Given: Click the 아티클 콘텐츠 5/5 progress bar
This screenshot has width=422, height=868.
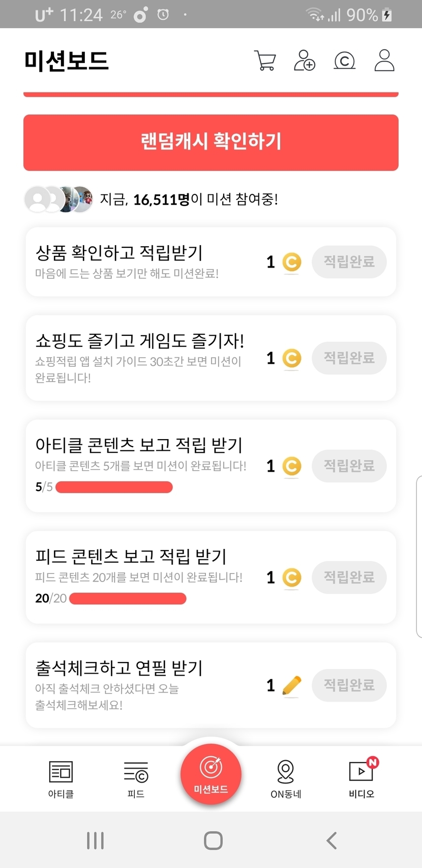Looking at the screenshot, I should tap(114, 487).
